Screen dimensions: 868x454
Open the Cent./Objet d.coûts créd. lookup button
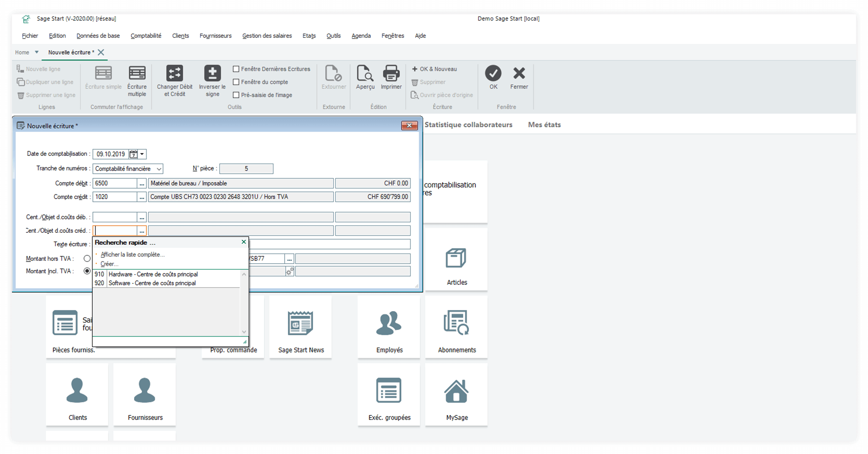tap(142, 230)
